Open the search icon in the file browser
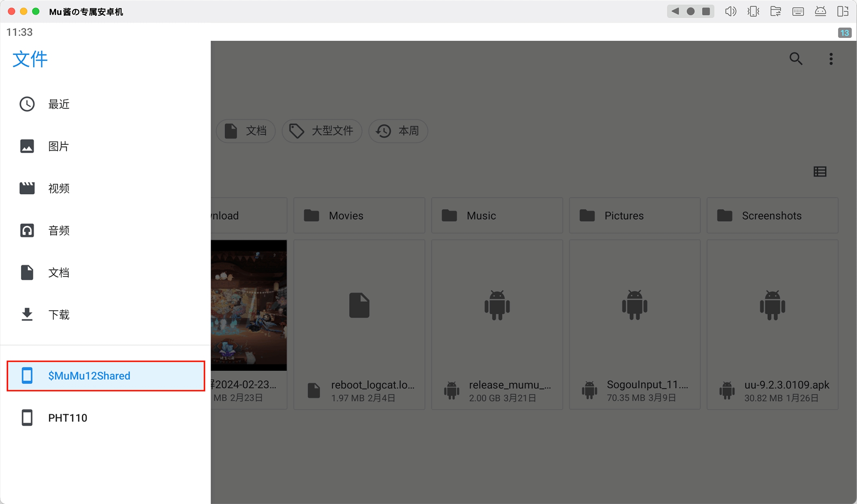This screenshot has width=857, height=504. pos(796,59)
